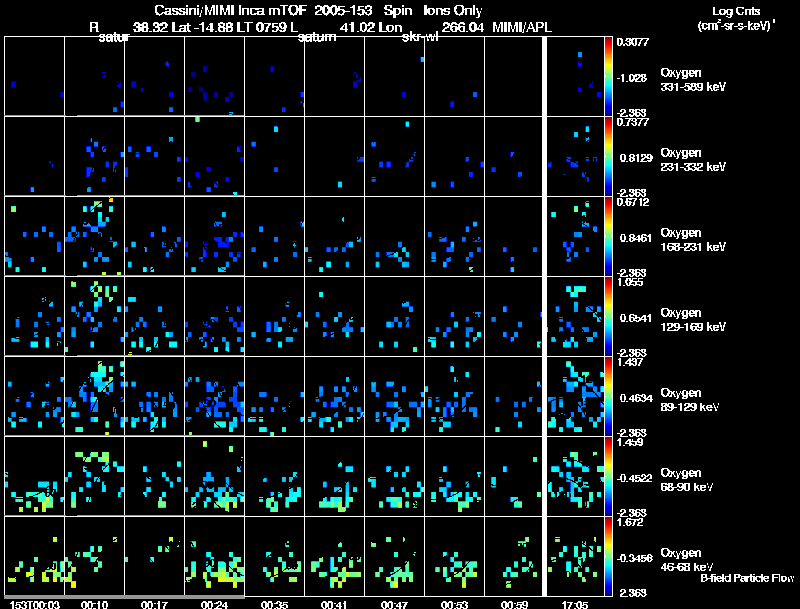The width and height of the screenshot is (800, 609).
Task: Click the Oxygen 68-90 keV label
Action: click(687, 480)
